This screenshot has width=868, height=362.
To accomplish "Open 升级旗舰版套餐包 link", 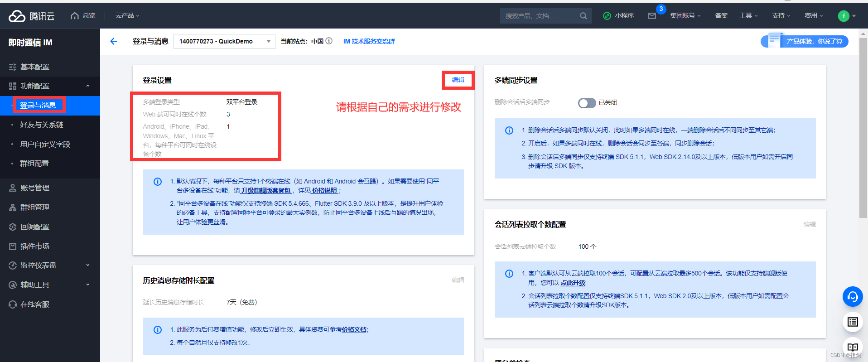I will [x=266, y=191].
